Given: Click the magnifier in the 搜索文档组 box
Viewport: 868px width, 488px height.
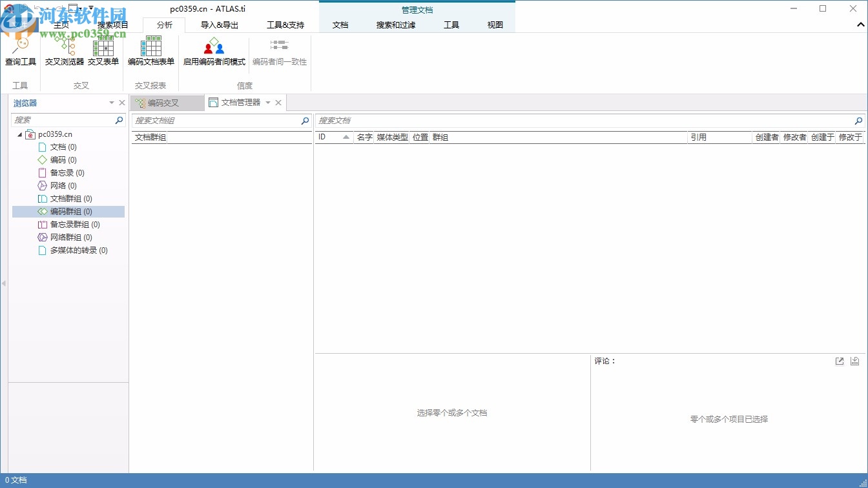Looking at the screenshot, I should coord(305,121).
